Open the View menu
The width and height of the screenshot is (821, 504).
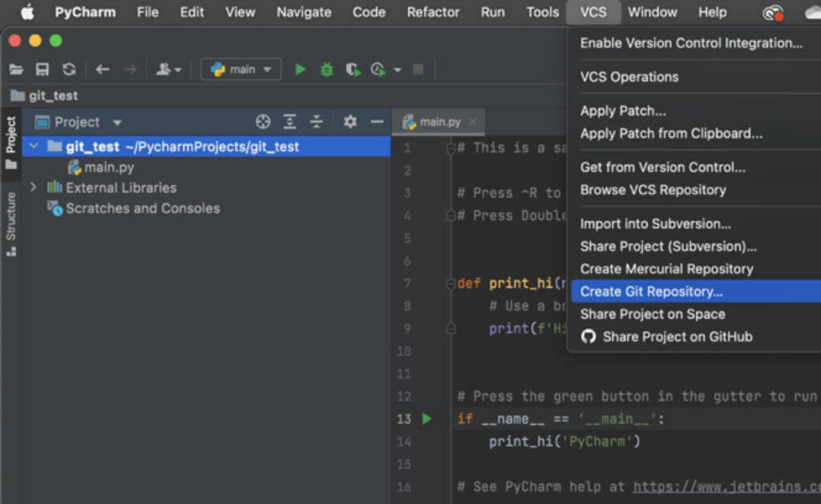pyautogui.click(x=240, y=12)
